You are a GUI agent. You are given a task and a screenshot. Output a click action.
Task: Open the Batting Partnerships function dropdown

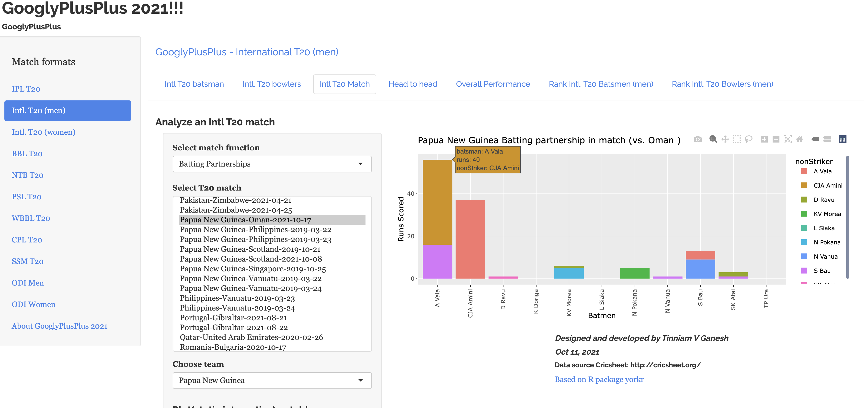[x=272, y=164]
